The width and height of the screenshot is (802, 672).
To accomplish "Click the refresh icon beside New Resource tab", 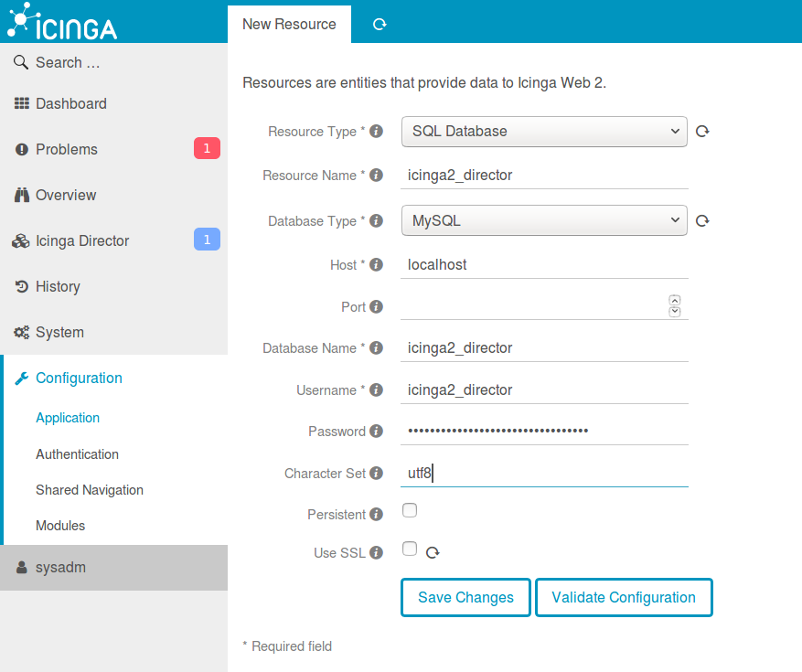I will [380, 25].
